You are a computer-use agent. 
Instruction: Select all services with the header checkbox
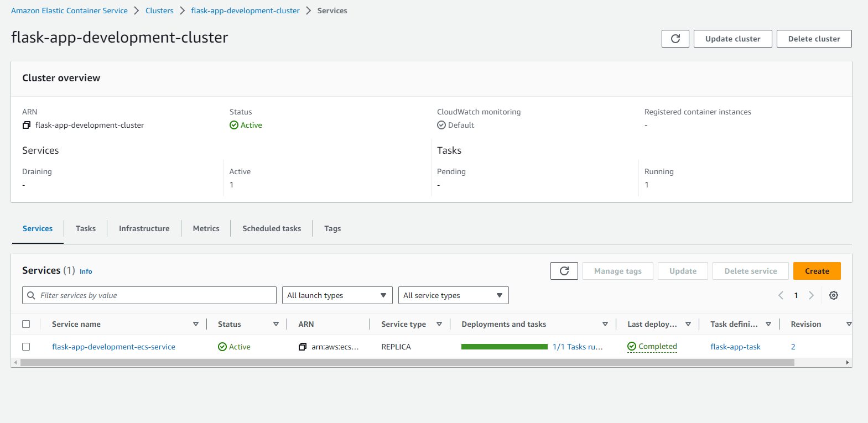point(26,324)
